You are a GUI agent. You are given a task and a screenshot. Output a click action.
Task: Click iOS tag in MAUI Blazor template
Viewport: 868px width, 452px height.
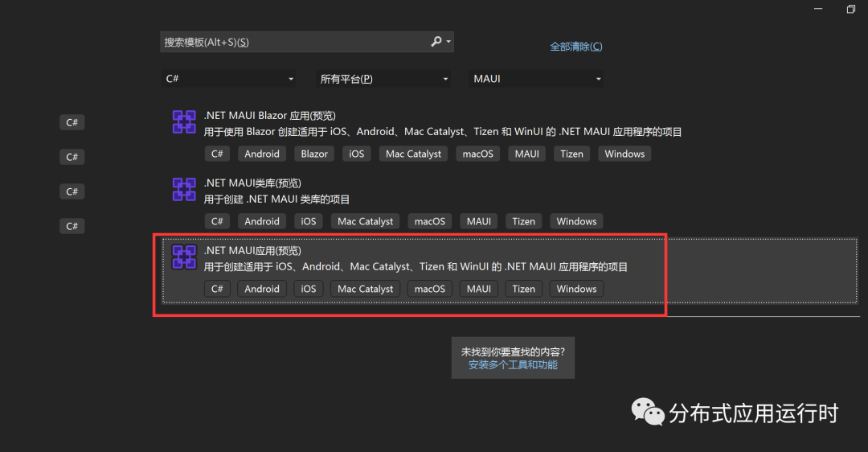pyautogui.click(x=357, y=154)
